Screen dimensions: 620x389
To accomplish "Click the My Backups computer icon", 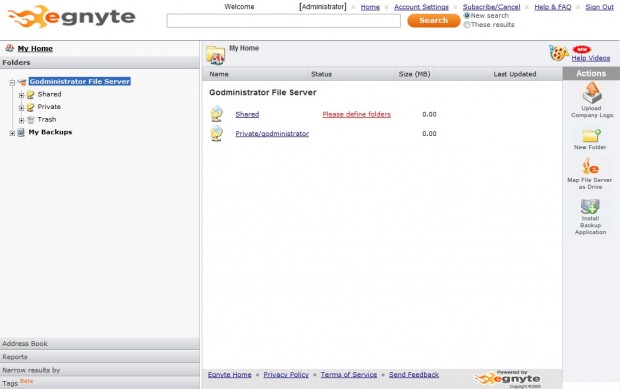I will tap(21, 132).
